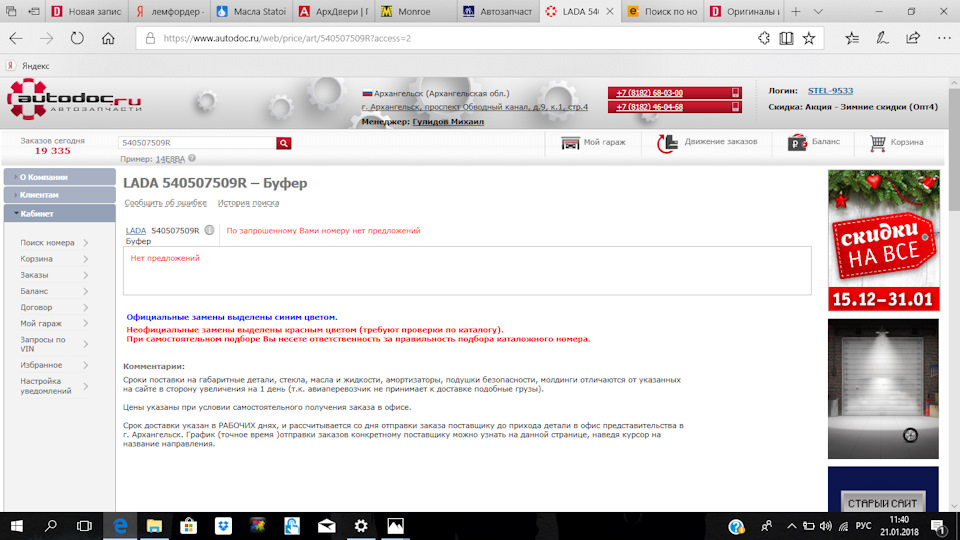Image resolution: width=960 pixels, height=540 pixels.
Task: Click the СТАРЫЙ САЙТ banner button
Action: [x=882, y=503]
